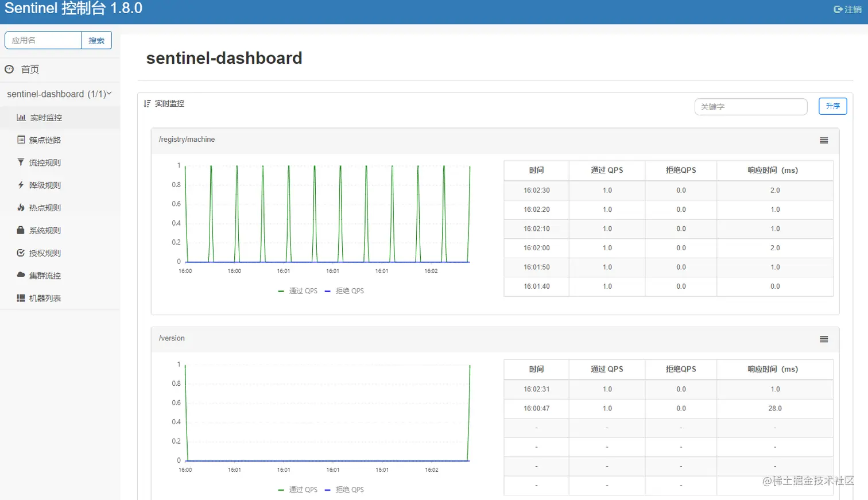Collapse the sentinel-dashboard (1/1) app node
This screenshot has height=500, width=868.
(x=60, y=94)
